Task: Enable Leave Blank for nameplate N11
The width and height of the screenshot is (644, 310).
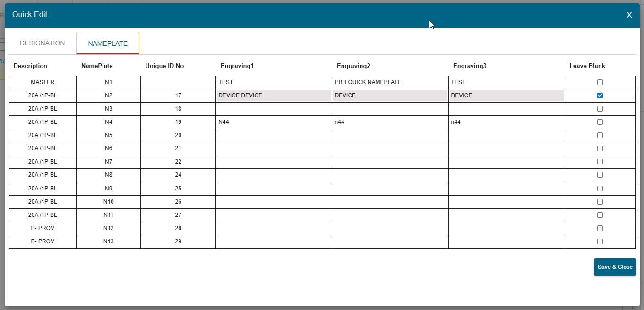Action: click(600, 215)
